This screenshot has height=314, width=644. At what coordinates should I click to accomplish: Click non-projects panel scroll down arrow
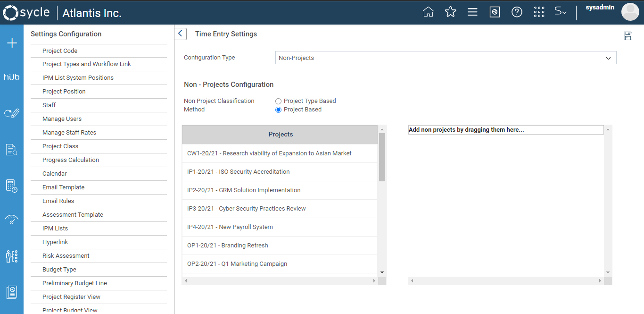[x=608, y=272]
